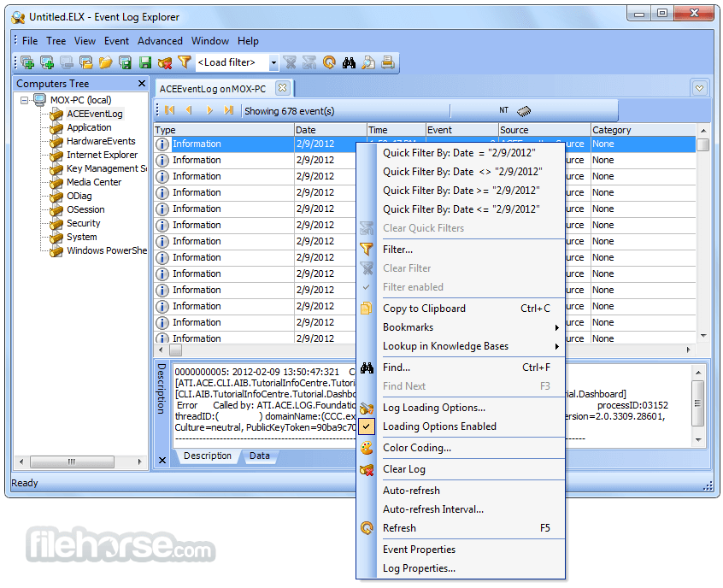Go to the first event using navigation arrow
This screenshot has width=723, height=588.
tap(170, 110)
